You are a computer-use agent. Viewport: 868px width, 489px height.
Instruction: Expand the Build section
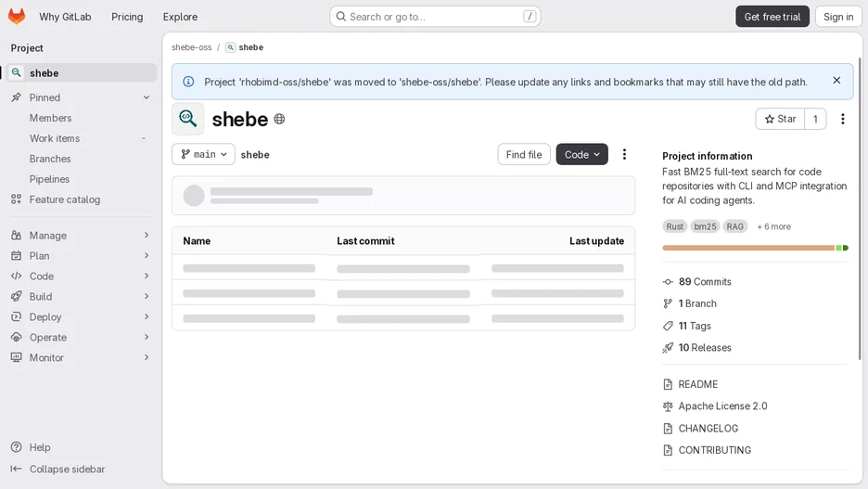click(x=81, y=296)
